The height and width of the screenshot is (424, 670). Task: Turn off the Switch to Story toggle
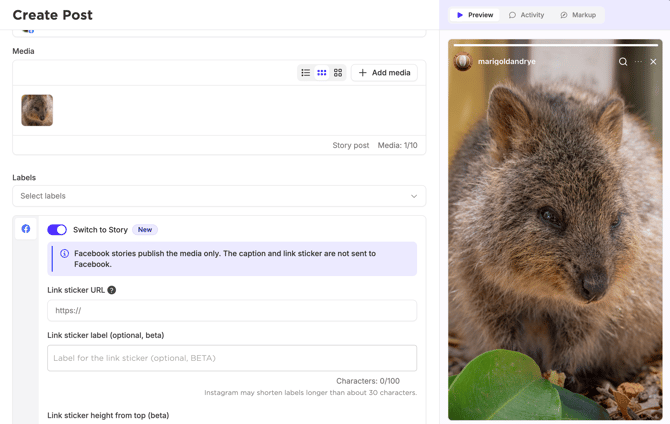coord(57,230)
